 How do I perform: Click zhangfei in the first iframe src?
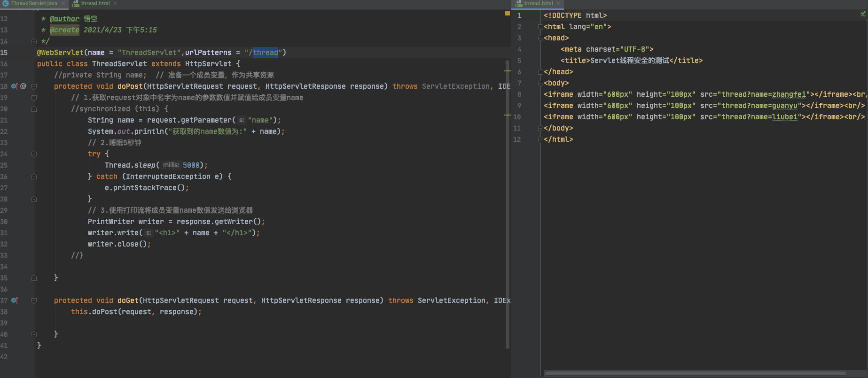pyautogui.click(x=789, y=94)
